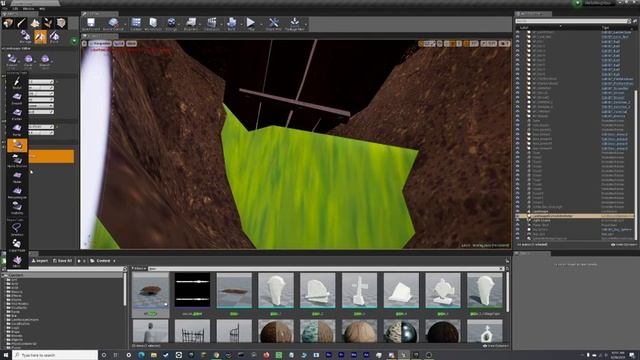Select the Place mode icon
This screenshot has width=640, height=360.
(x=8, y=23)
